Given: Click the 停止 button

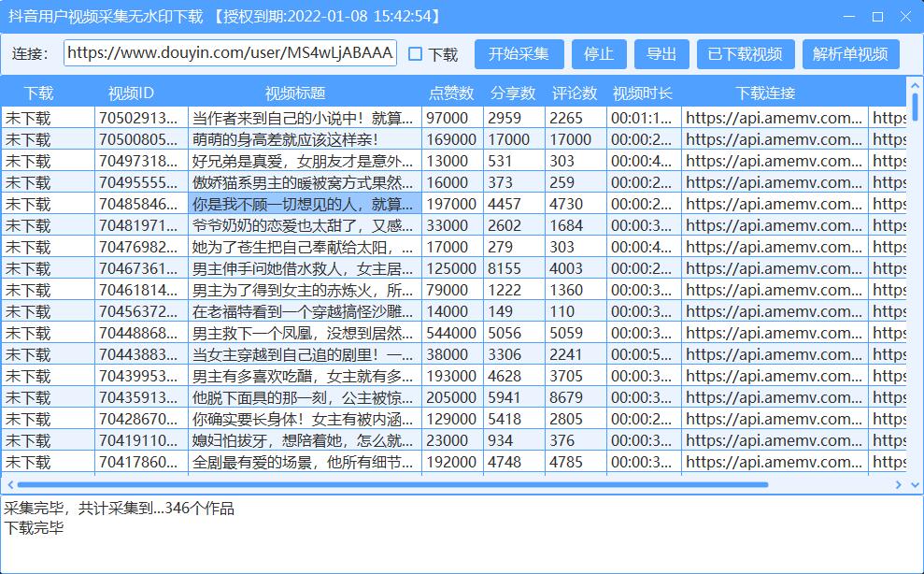Looking at the screenshot, I should tap(599, 54).
